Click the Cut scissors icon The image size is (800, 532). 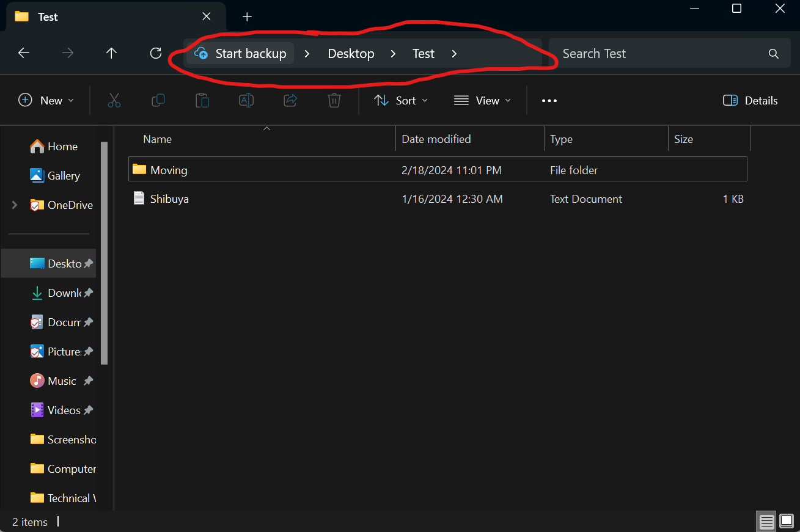pos(114,100)
